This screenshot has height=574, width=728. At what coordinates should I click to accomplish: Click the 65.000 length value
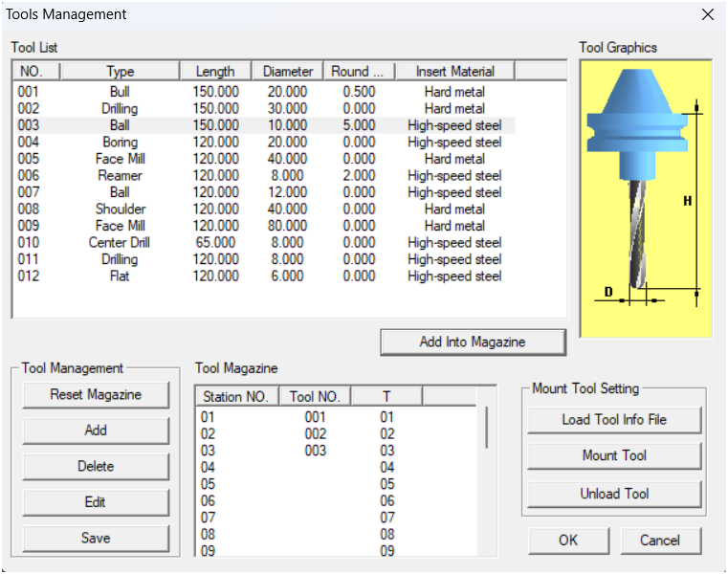[215, 242]
